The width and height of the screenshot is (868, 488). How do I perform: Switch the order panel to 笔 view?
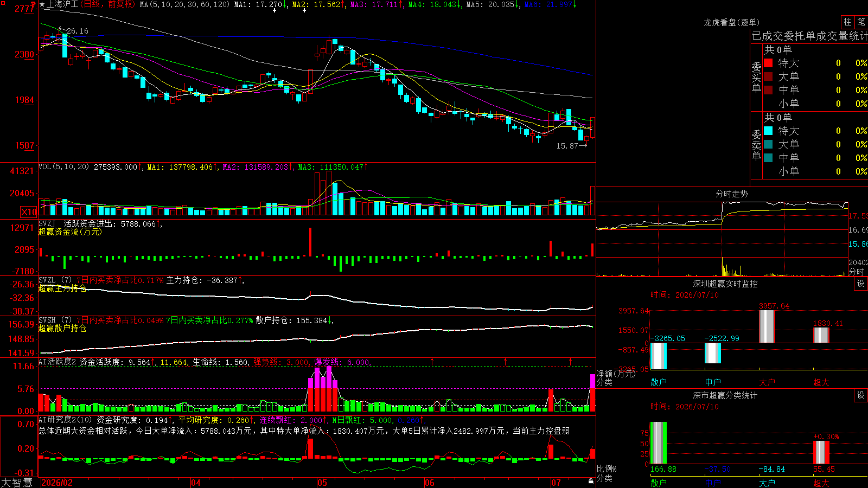[x=861, y=22]
